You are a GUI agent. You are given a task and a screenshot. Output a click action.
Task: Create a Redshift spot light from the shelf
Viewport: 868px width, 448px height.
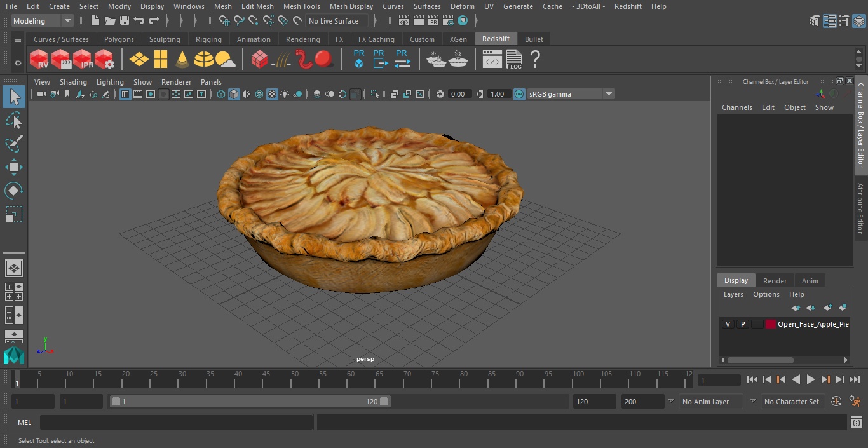182,60
